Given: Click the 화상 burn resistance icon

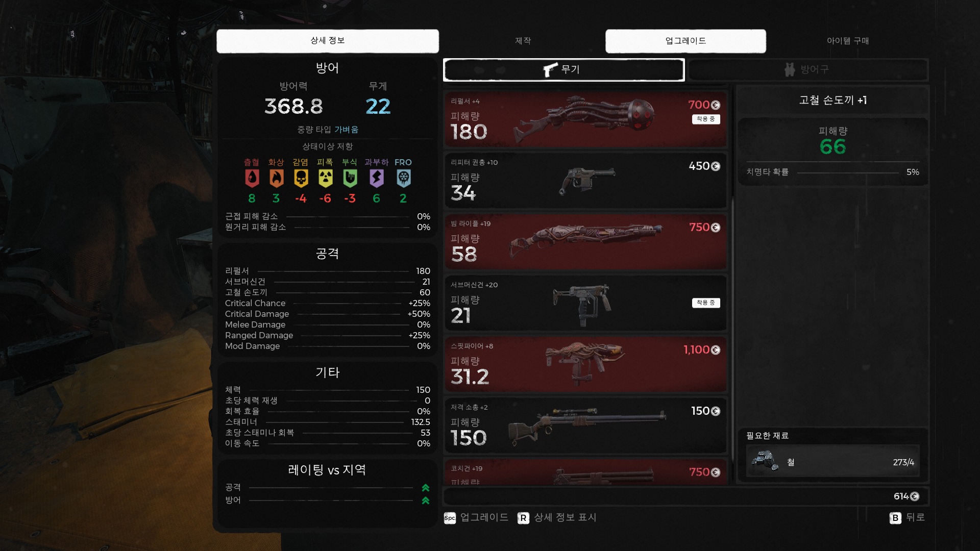Looking at the screenshot, I should [x=276, y=178].
